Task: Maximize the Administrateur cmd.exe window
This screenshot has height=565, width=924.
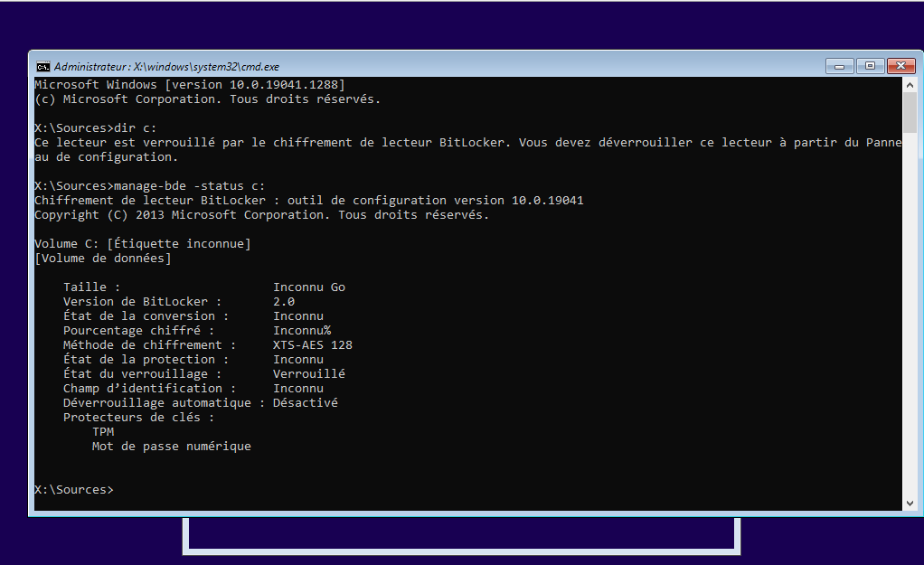Action: (x=870, y=66)
